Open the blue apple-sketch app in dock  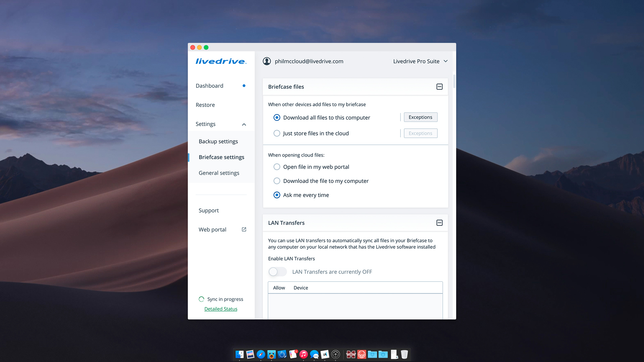point(282,354)
